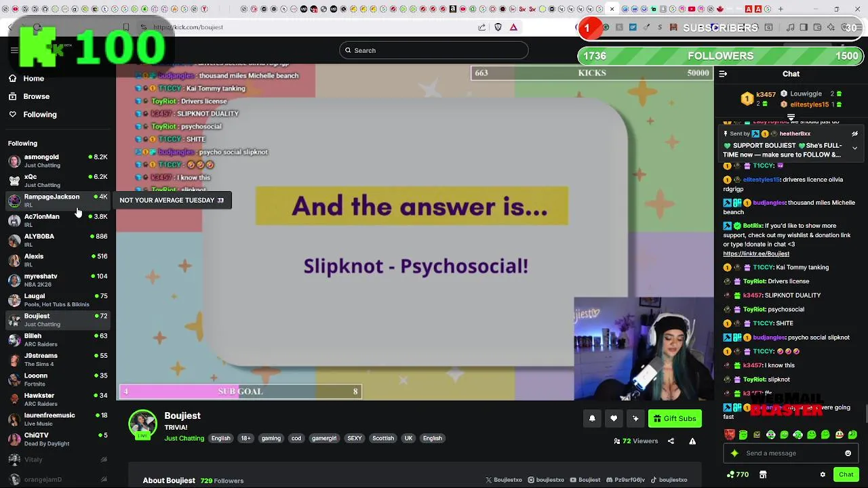Screen dimensions: 868x488
Task: Click the Gift Subs button
Action: [675, 418]
